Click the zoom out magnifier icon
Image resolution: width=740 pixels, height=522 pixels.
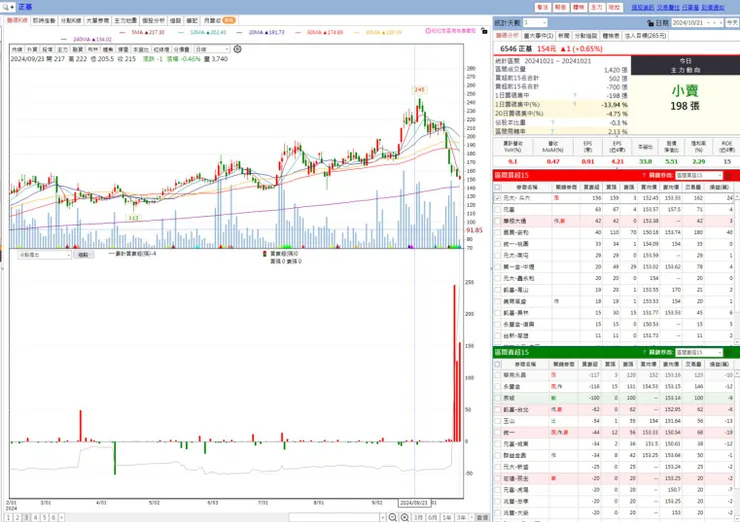(x=393, y=517)
